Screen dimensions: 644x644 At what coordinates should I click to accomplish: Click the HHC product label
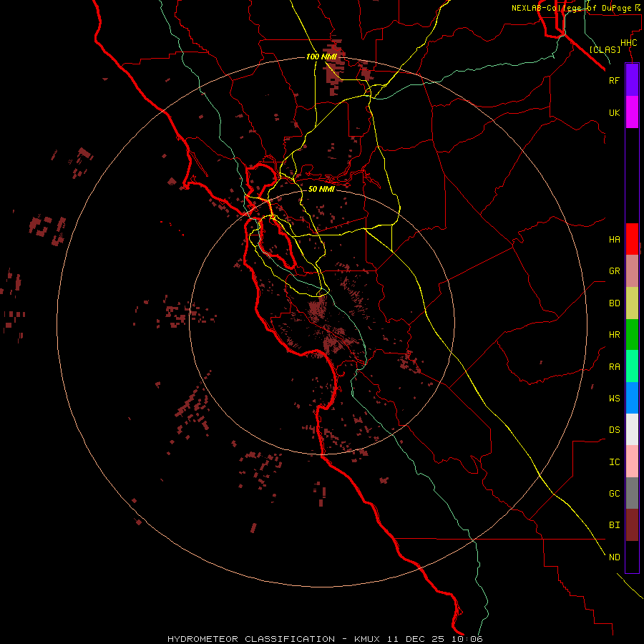click(628, 43)
